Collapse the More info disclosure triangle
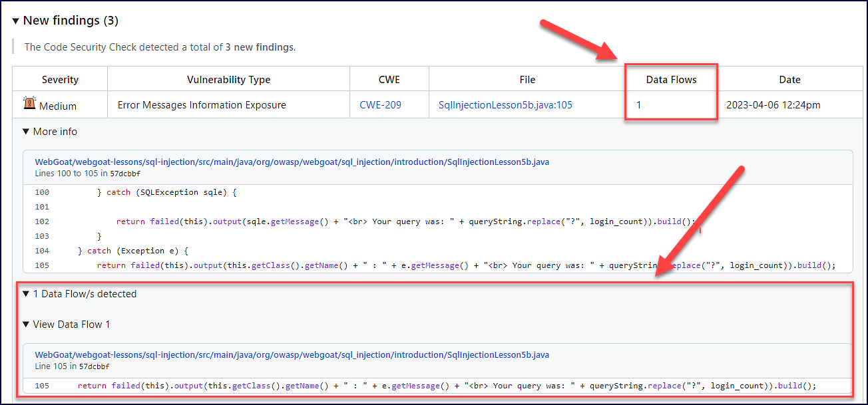The width and height of the screenshot is (868, 405). [26, 132]
